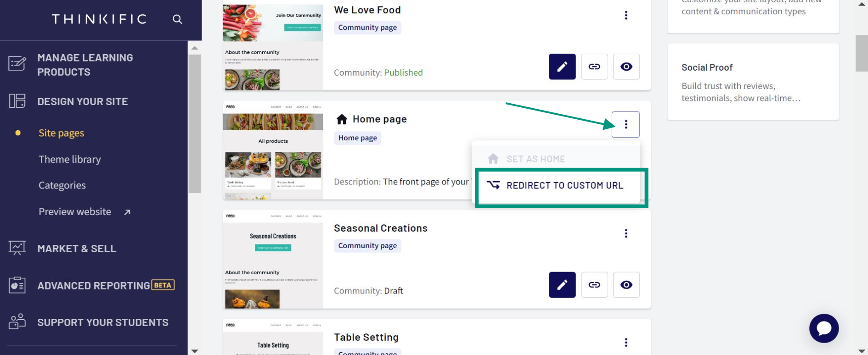This screenshot has height=355, width=868.
Task: Preview Seasonal Creations page with eye icon
Action: click(x=626, y=285)
